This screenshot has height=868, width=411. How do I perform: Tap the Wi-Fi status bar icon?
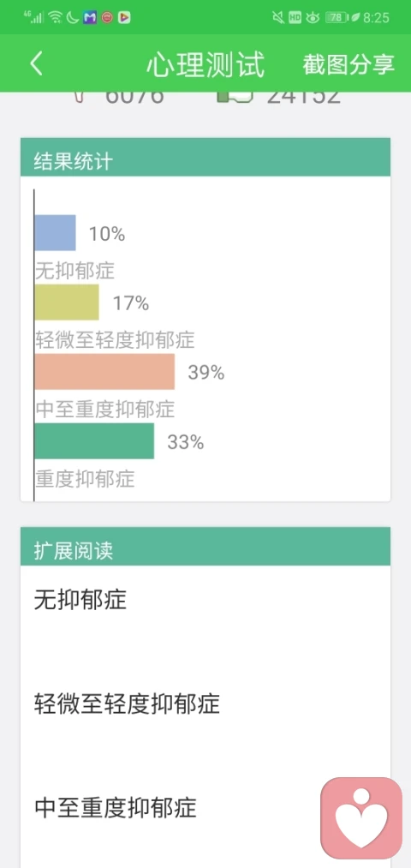pos(55,17)
